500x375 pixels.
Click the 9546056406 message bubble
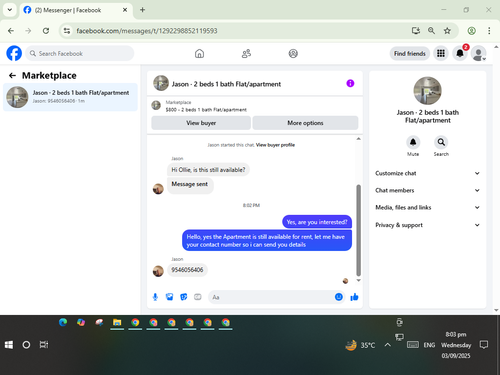(x=187, y=270)
